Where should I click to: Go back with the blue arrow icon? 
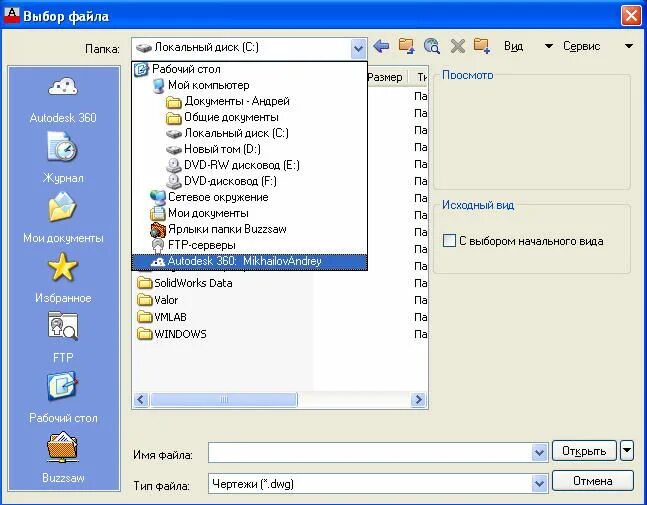[x=381, y=46]
